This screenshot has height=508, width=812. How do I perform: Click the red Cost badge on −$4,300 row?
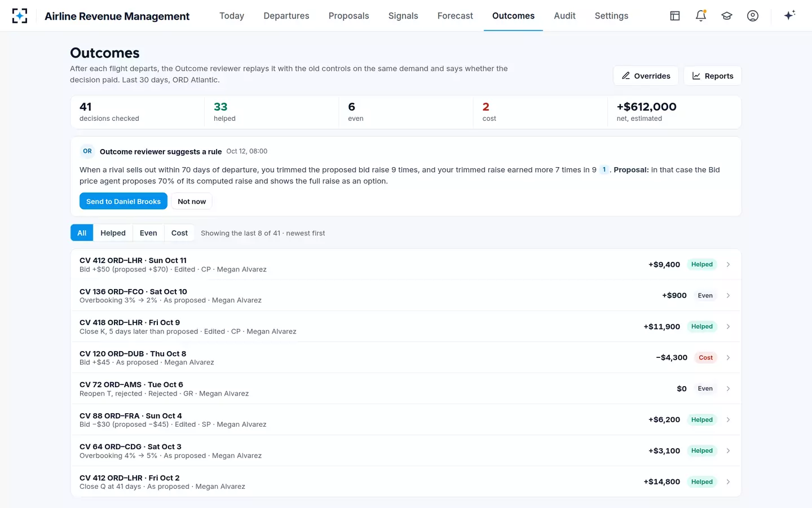[705, 357]
